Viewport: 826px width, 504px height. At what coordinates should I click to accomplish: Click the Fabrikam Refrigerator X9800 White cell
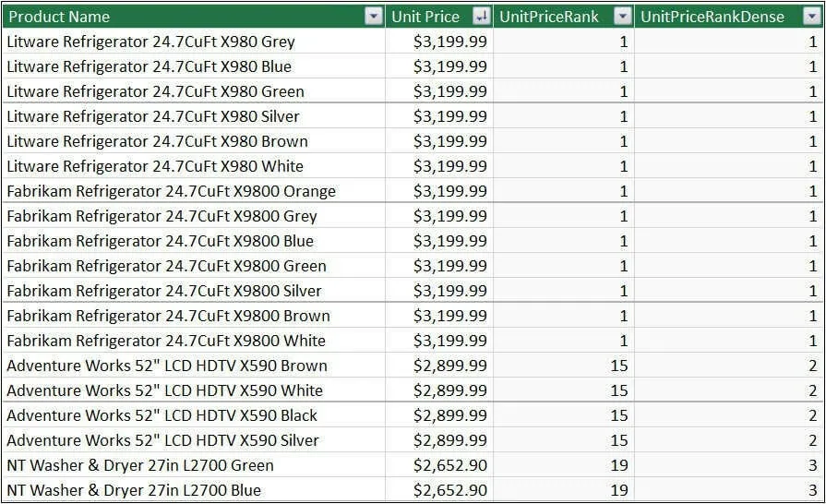click(x=194, y=341)
